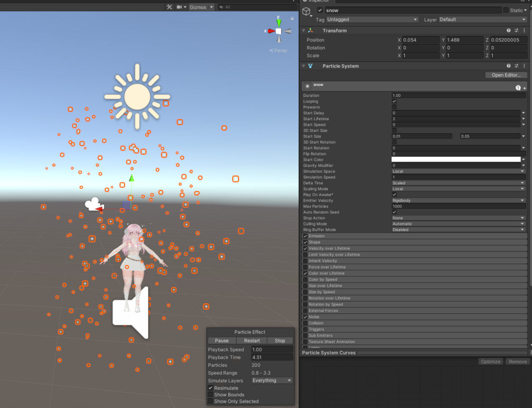Open Culling Mode dropdown showing Automatic
Viewport: 532px width, 408px height.
[459, 224]
